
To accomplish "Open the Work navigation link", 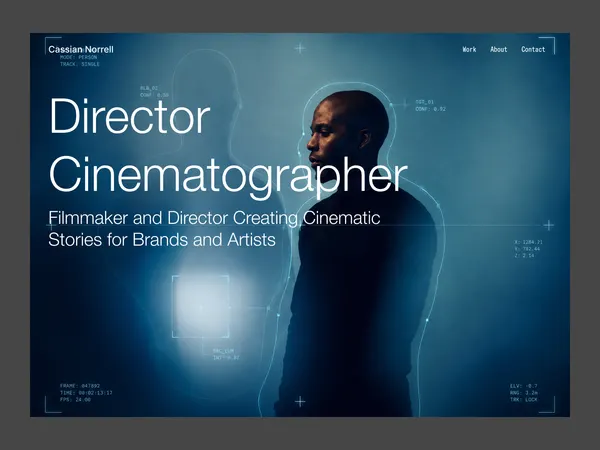I will click(x=469, y=49).
